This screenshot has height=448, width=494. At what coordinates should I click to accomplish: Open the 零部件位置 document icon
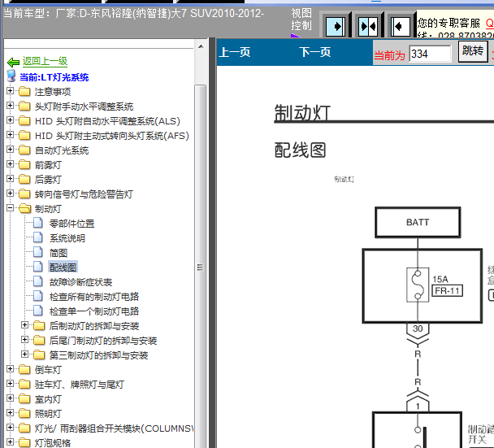click(x=38, y=223)
